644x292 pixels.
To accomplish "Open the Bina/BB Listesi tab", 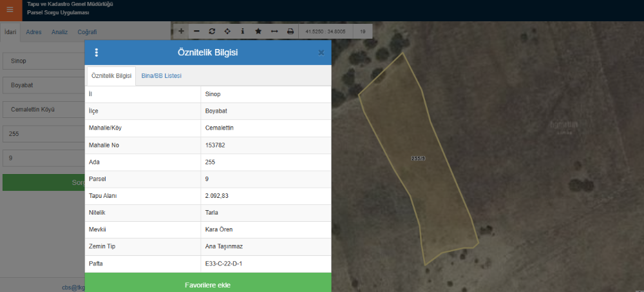I will click(x=162, y=76).
